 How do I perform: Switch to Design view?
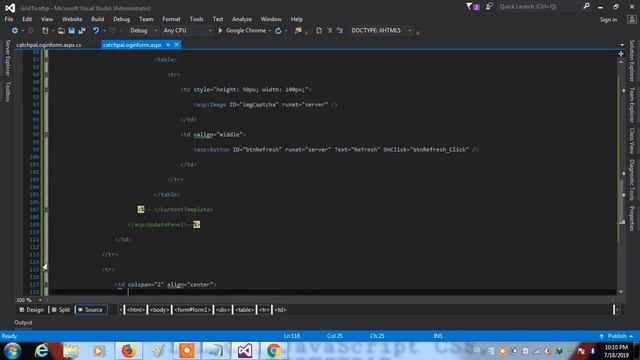click(x=31, y=310)
